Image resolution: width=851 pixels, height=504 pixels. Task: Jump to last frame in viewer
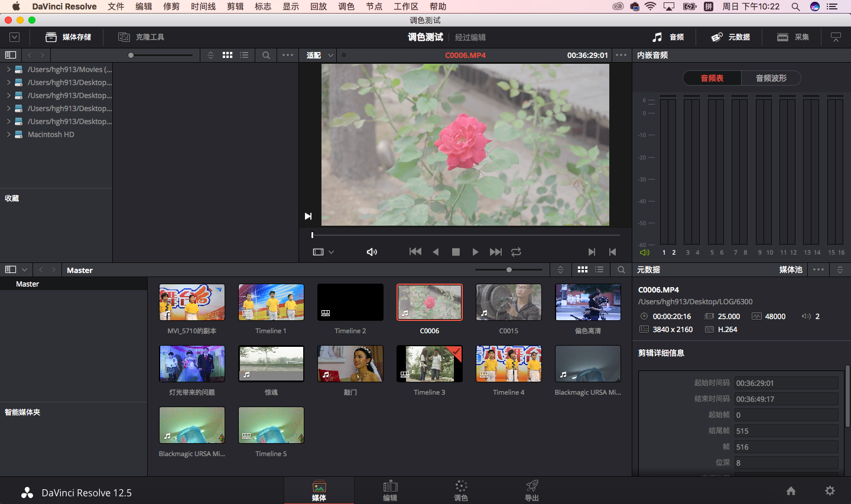coord(496,252)
